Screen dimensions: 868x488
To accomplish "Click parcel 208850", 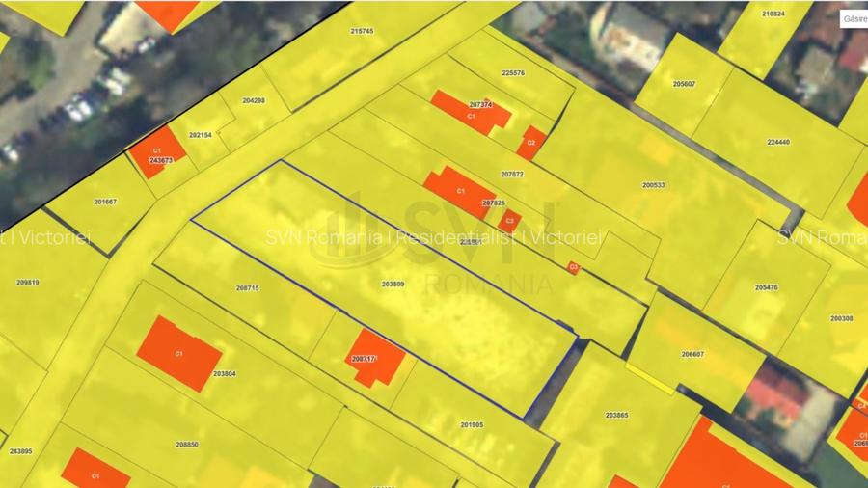I will point(187,445).
